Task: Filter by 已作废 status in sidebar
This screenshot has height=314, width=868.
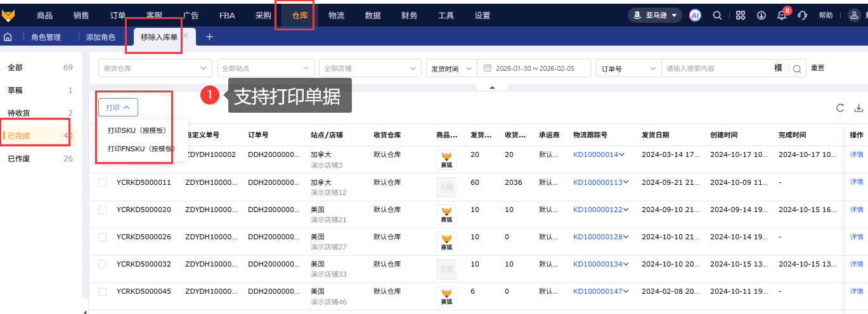Action: [39, 158]
